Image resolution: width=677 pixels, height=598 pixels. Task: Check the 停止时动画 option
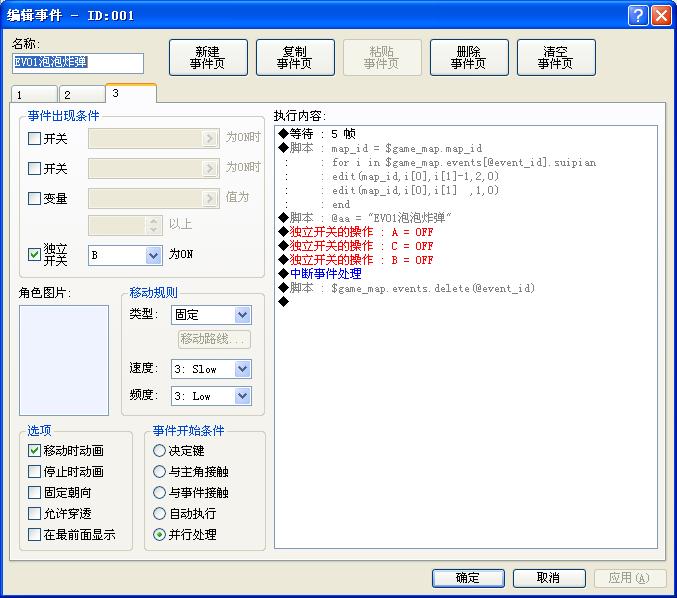34,471
